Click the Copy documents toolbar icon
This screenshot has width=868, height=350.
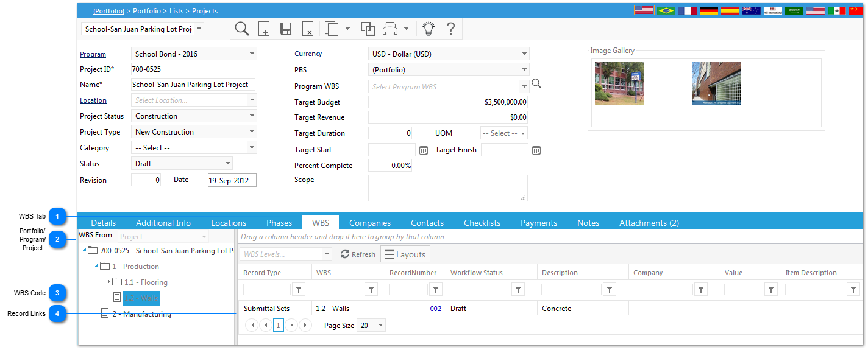(332, 29)
